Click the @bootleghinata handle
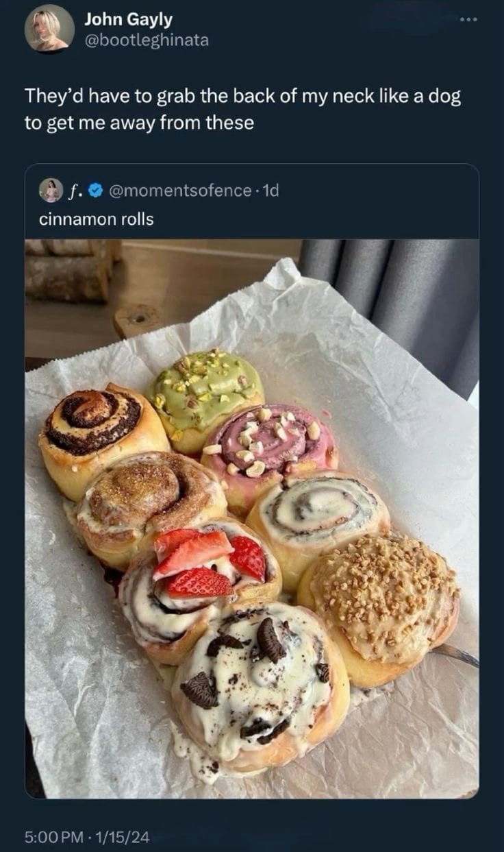Viewport: 504px width, 852px height. (x=147, y=40)
